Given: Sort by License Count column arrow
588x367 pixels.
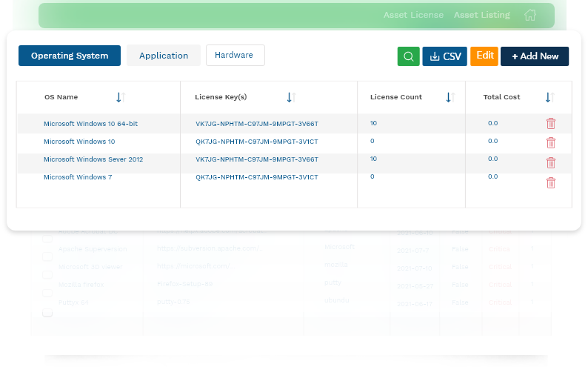Looking at the screenshot, I should point(450,97).
